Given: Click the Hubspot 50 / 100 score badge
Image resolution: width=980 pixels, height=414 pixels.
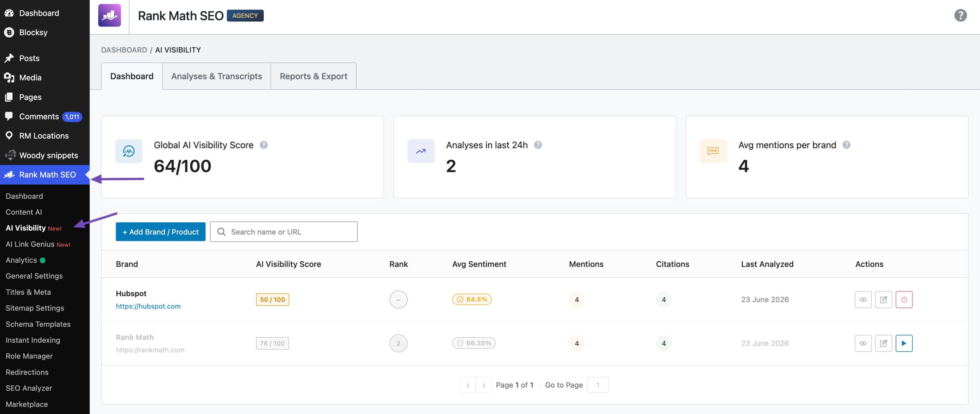Looking at the screenshot, I should pyautogui.click(x=273, y=299).
